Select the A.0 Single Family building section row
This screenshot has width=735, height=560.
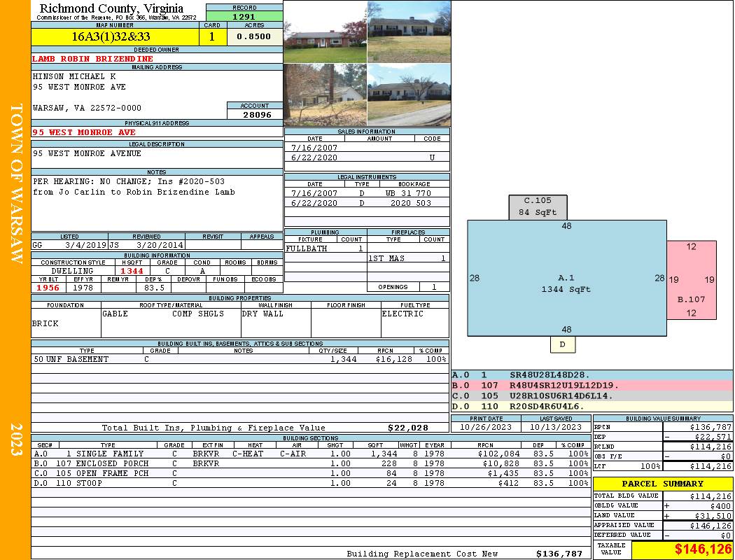pos(310,454)
